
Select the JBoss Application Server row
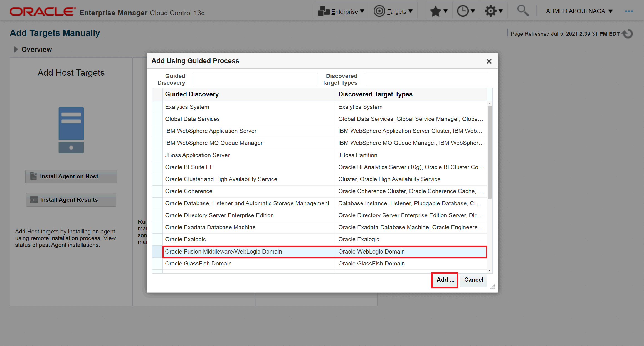[197, 155]
